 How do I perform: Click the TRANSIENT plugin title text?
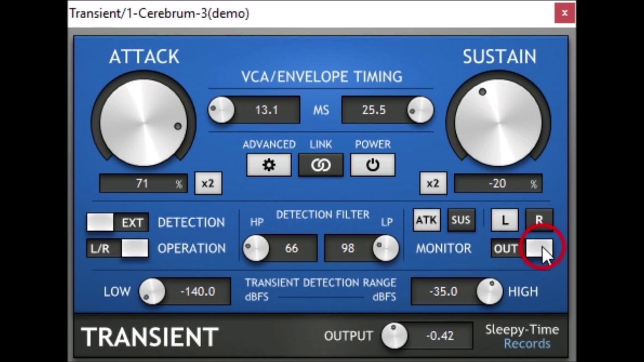coord(150,336)
